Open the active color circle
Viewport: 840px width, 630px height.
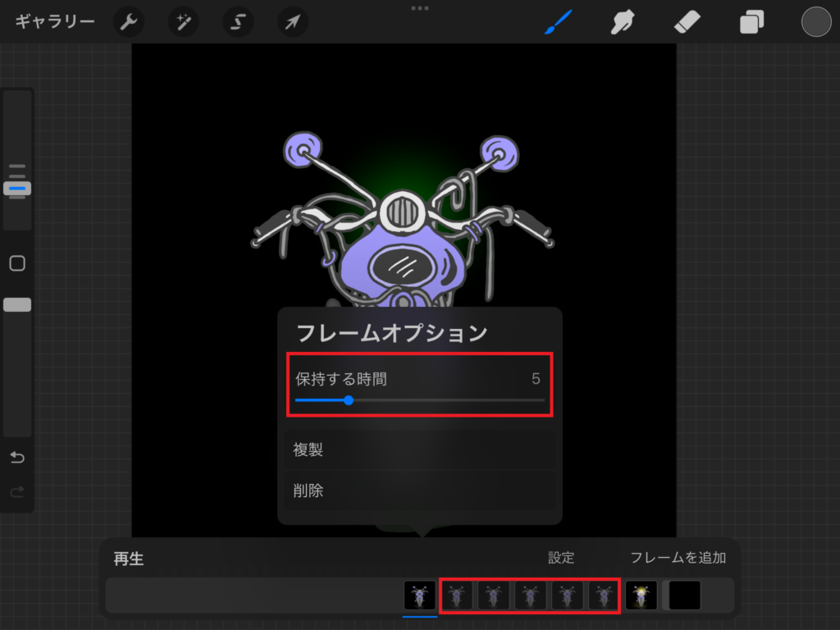pyautogui.click(x=816, y=22)
